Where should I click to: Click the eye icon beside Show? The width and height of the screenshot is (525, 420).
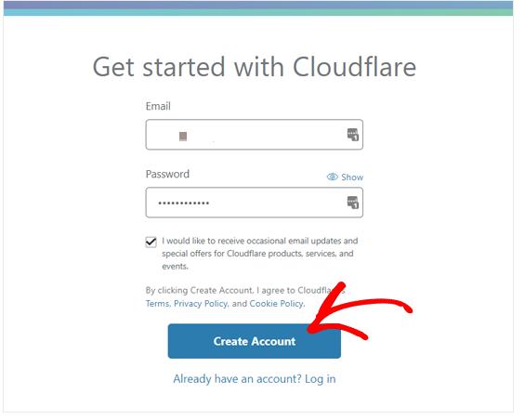332,177
